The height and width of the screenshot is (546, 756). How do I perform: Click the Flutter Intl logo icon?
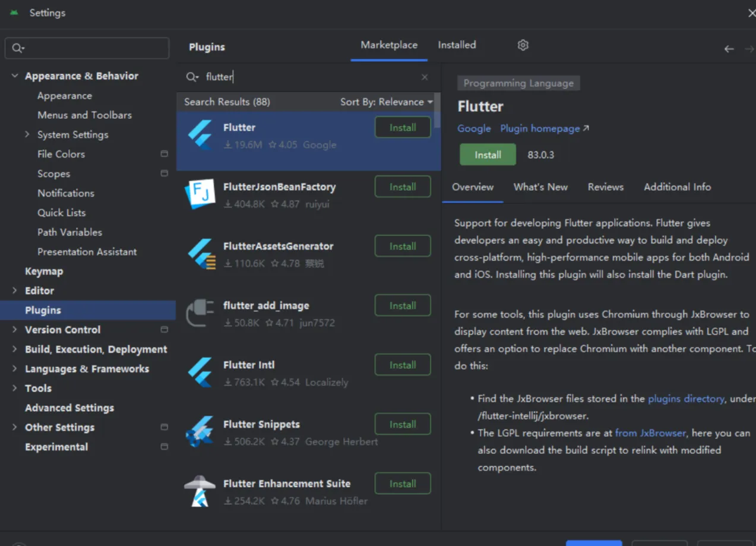pos(200,373)
